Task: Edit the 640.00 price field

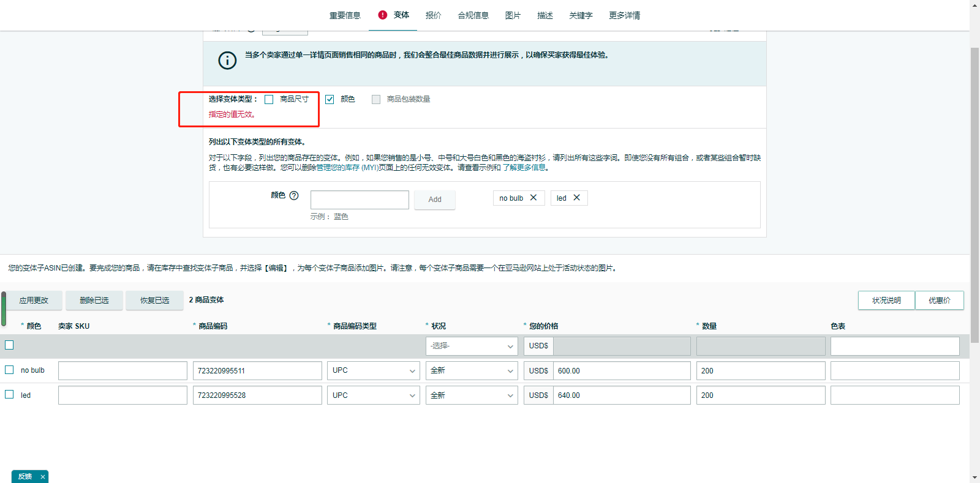Action: pyautogui.click(x=622, y=395)
